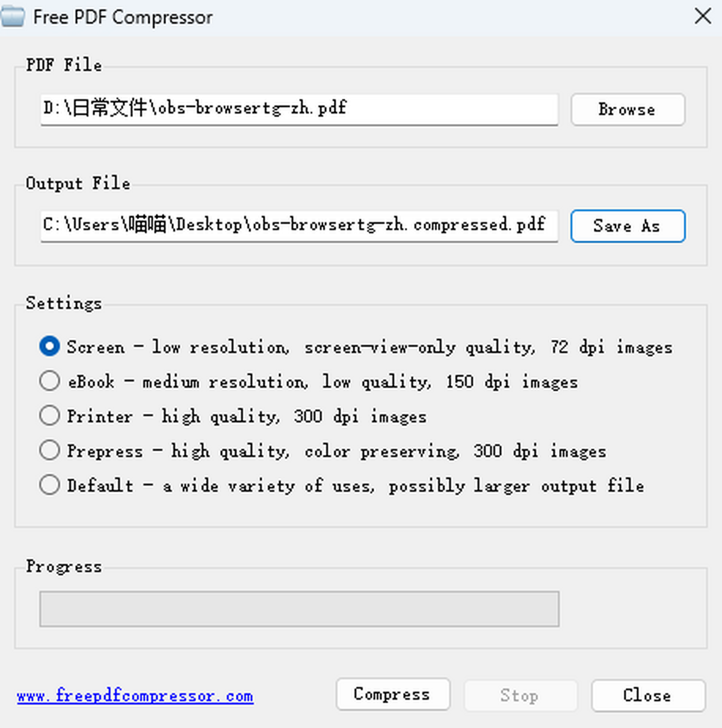Click the Settings group label
The image size is (722, 728).
(x=64, y=303)
